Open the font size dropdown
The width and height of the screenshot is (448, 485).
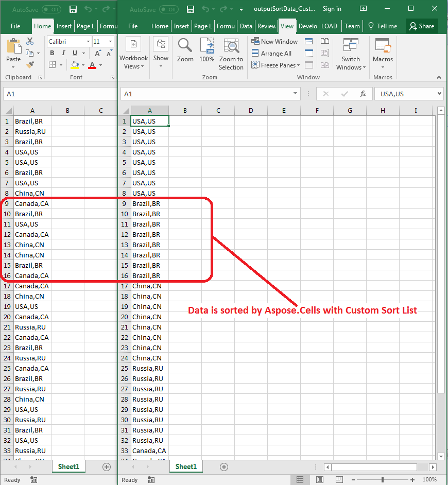110,41
